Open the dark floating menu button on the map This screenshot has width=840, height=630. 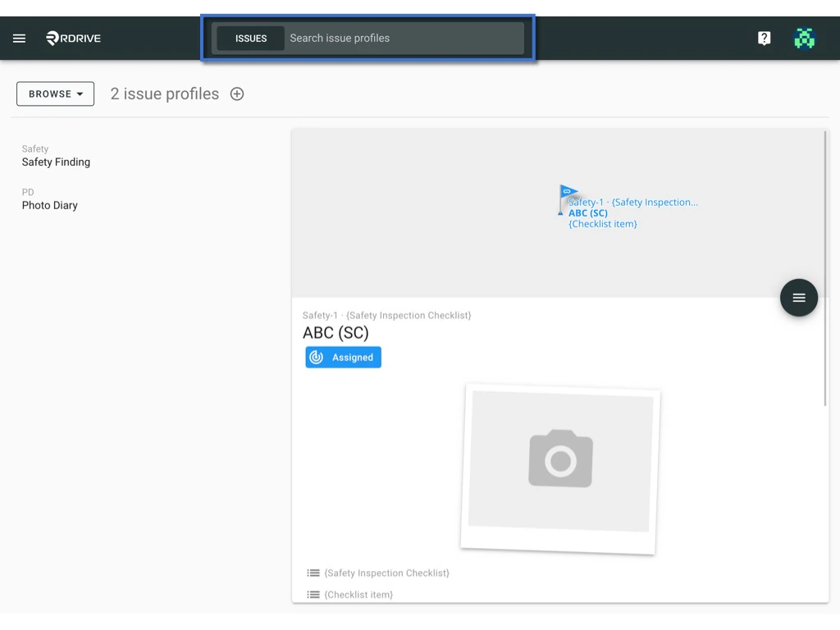click(x=799, y=298)
